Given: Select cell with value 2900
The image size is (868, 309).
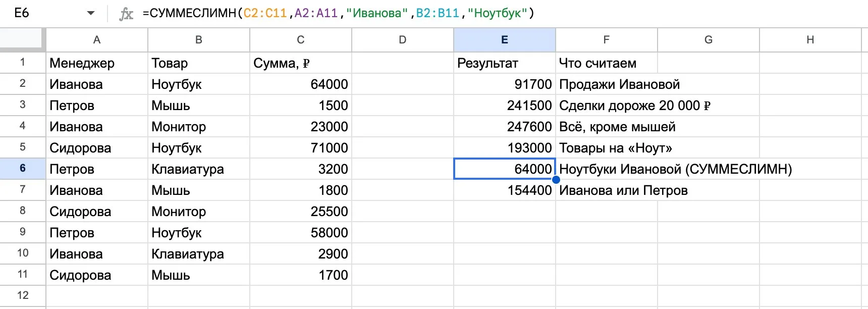Looking at the screenshot, I should click(301, 254).
